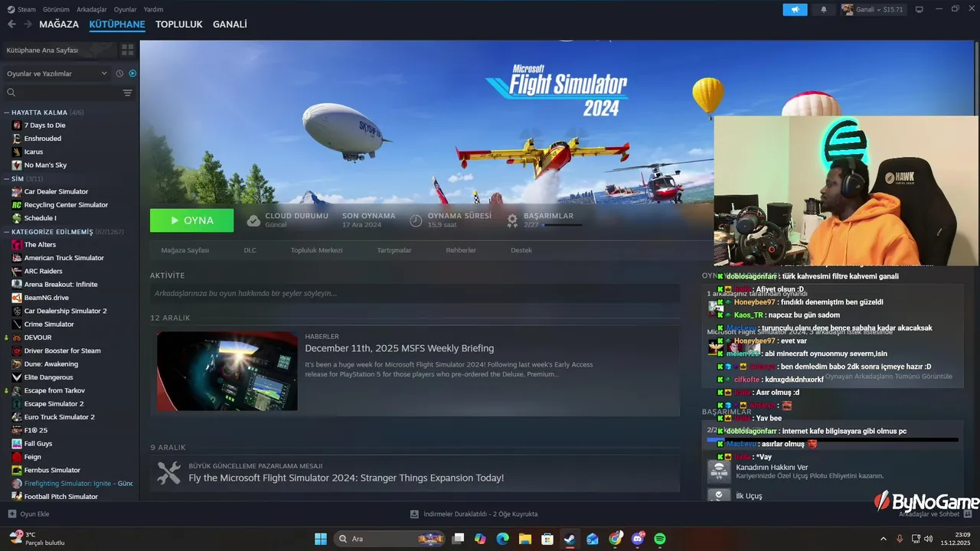This screenshot has height=551, width=980.
Task: Switch to KÜTÜPHANE tab
Action: (117, 24)
